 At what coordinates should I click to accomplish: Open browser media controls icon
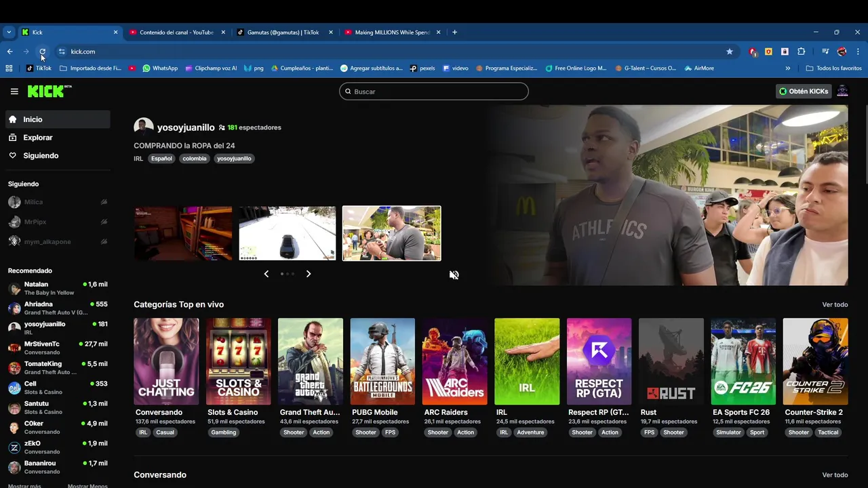pyautogui.click(x=825, y=52)
